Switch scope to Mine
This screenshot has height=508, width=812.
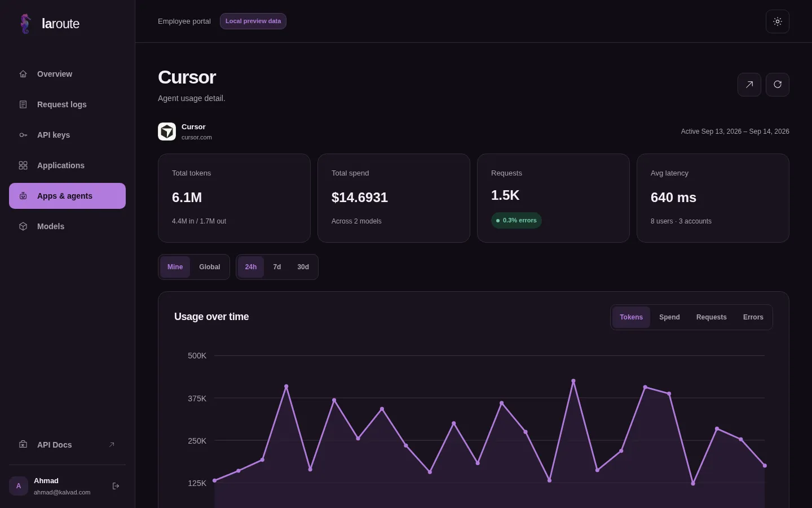pos(175,267)
